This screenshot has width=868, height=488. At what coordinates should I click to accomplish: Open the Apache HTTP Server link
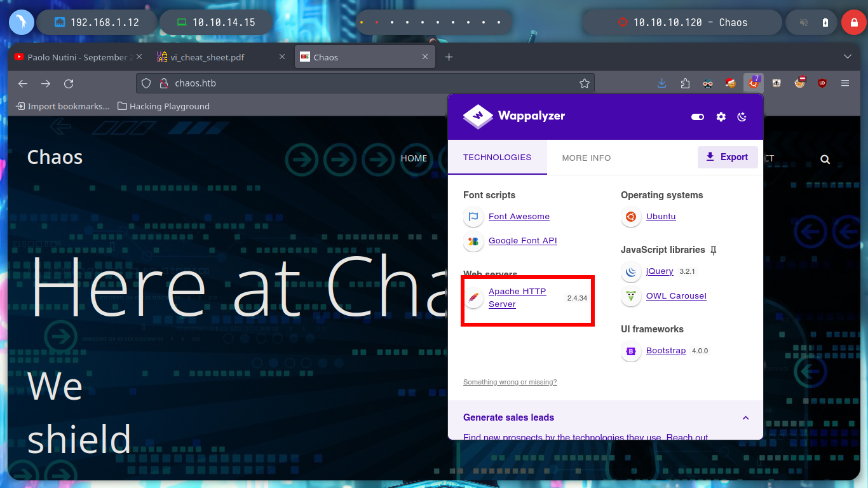click(517, 298)
